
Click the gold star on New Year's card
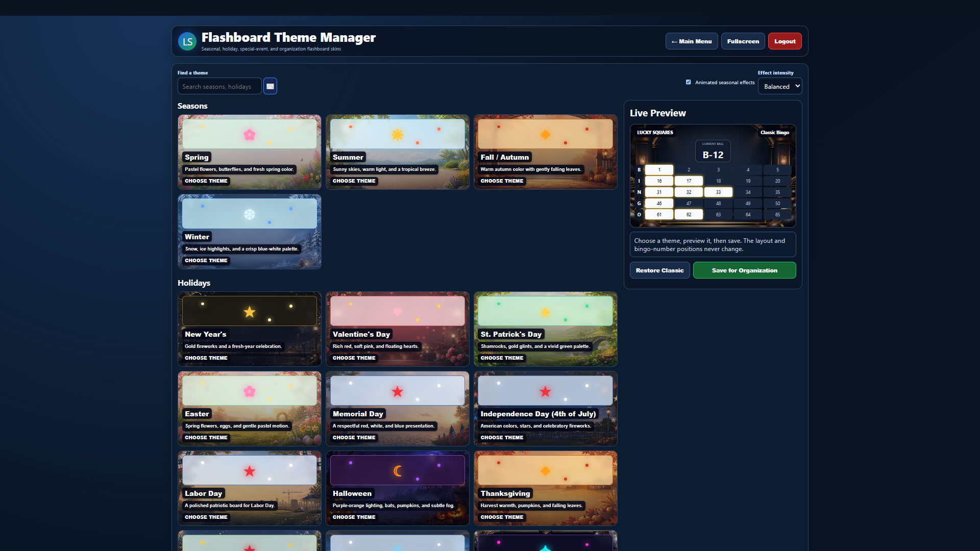(250, 312)
